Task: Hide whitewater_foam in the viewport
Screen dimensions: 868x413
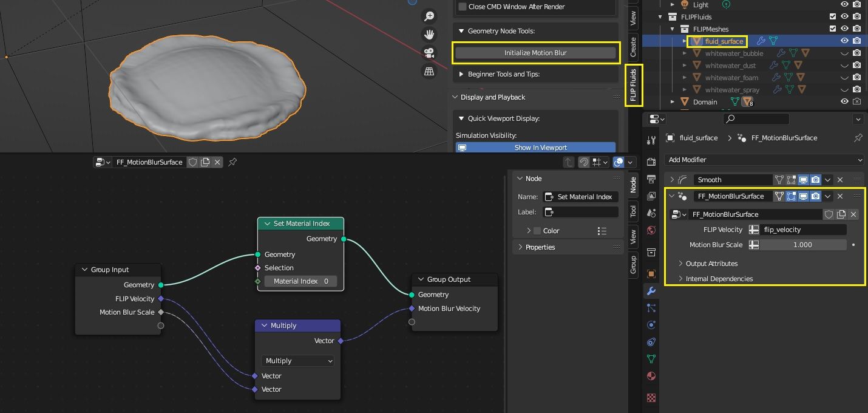Action: coord(844,77)
